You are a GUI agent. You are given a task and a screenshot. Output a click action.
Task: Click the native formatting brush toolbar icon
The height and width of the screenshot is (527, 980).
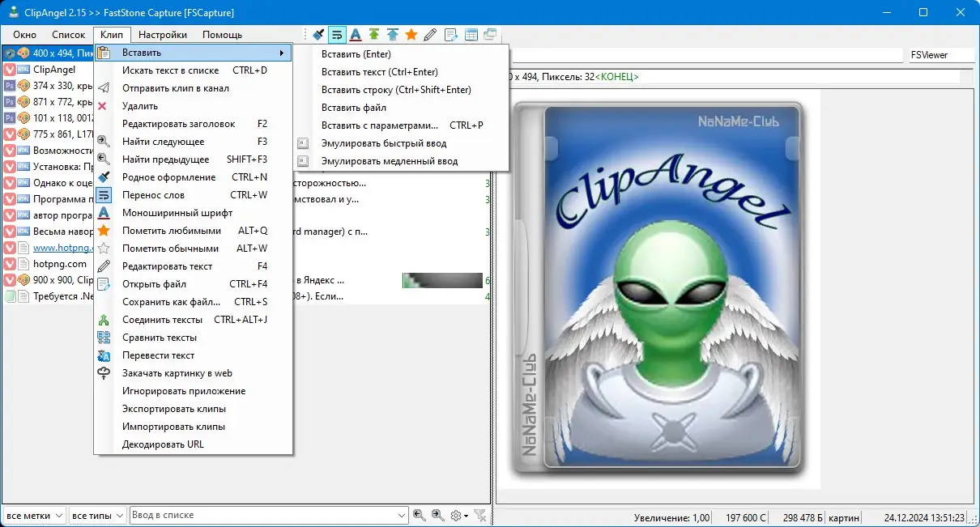coord(318,35)
